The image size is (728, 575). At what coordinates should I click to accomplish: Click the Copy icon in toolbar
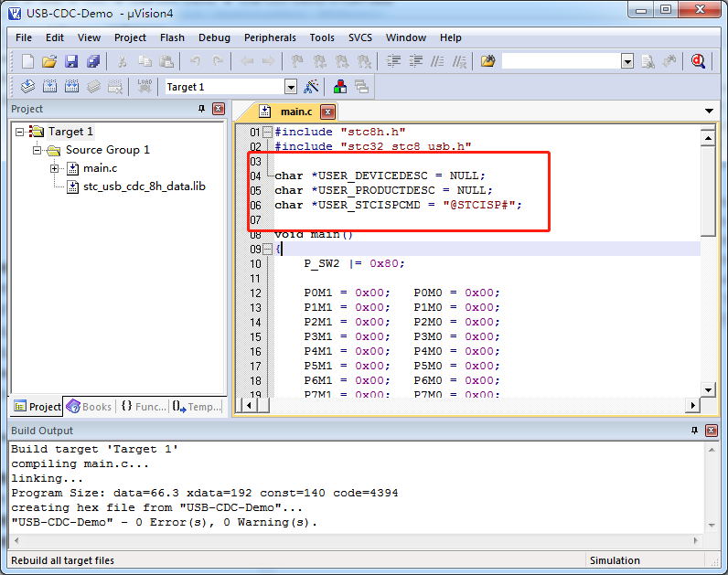click(145, 61)
